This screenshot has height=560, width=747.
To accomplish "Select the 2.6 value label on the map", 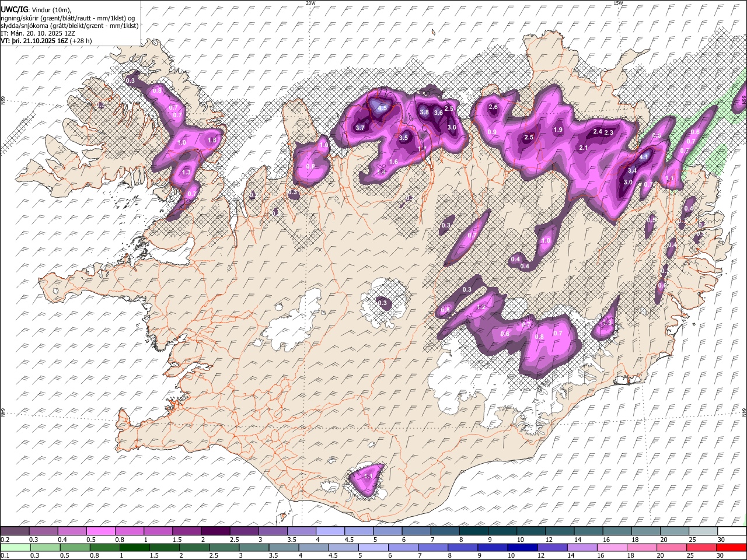I will click(493, 107).
